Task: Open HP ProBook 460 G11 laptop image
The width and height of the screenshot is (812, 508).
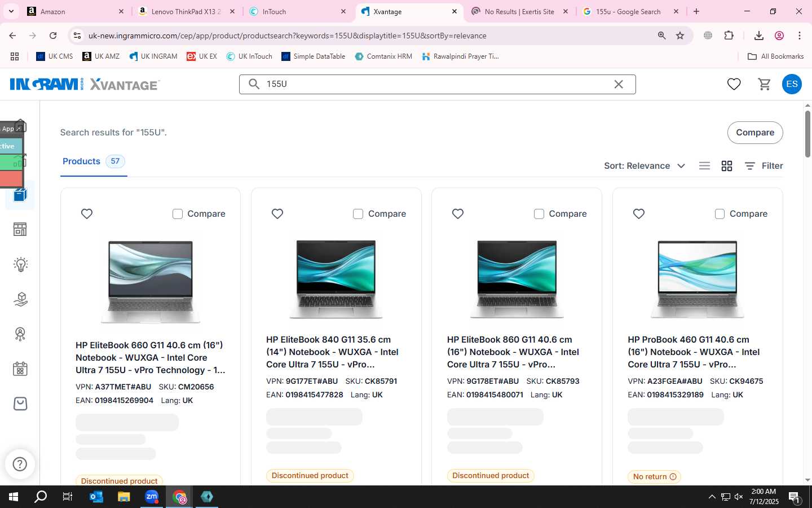Action: pyautogui.click(x=698, y=279)
